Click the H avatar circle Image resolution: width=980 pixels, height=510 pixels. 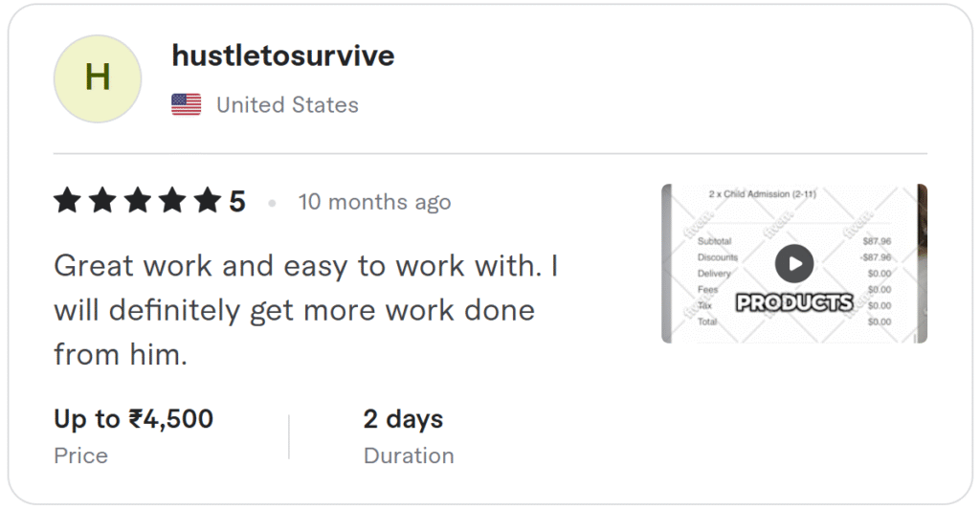pyautogui.click(x=98, y=78)
